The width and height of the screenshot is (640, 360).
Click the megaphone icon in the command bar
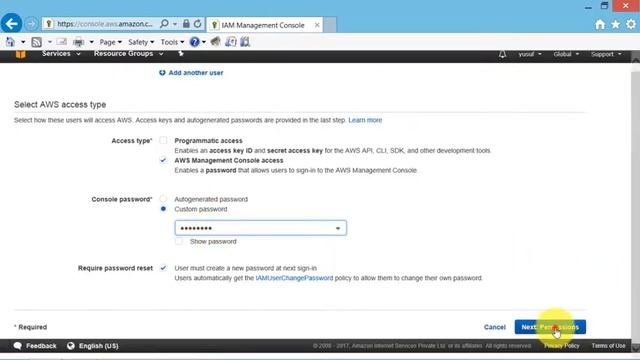[x=216, y=42]
